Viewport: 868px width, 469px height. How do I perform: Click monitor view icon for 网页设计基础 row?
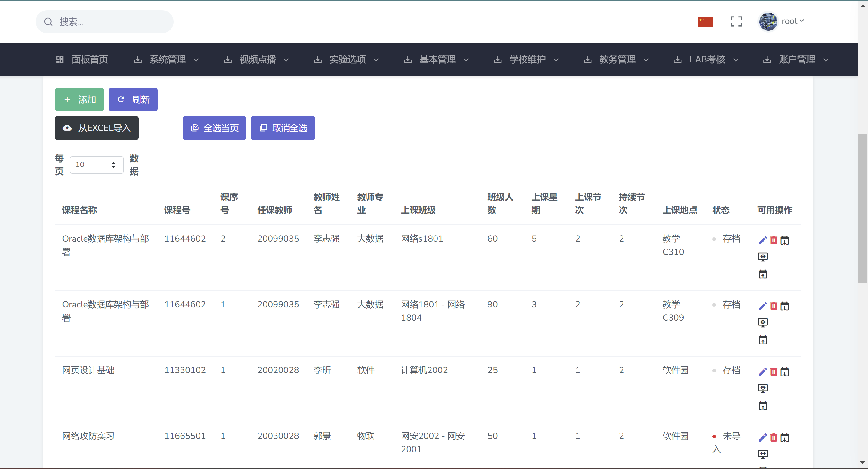pos(763,388)
